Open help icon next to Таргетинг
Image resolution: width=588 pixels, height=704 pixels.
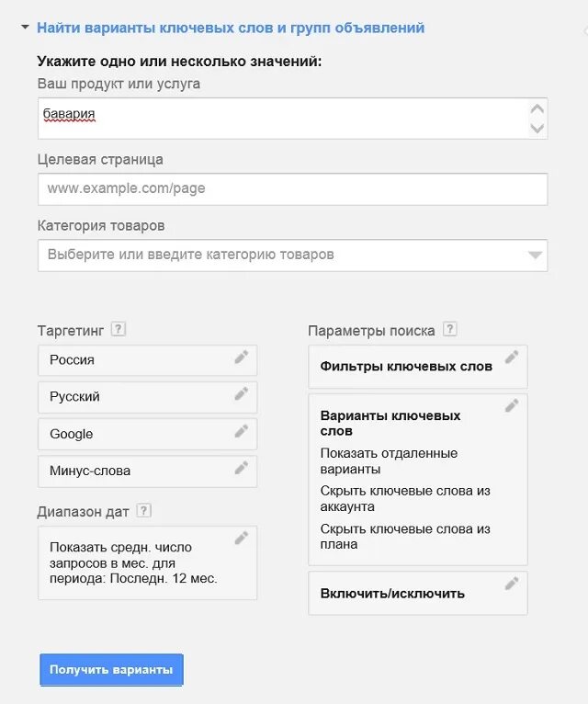(118, 329)
